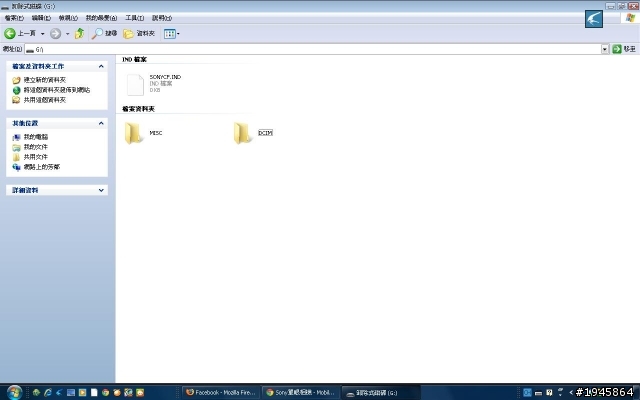
Task: Go up one folder level icon
Action: click(80, 33)
